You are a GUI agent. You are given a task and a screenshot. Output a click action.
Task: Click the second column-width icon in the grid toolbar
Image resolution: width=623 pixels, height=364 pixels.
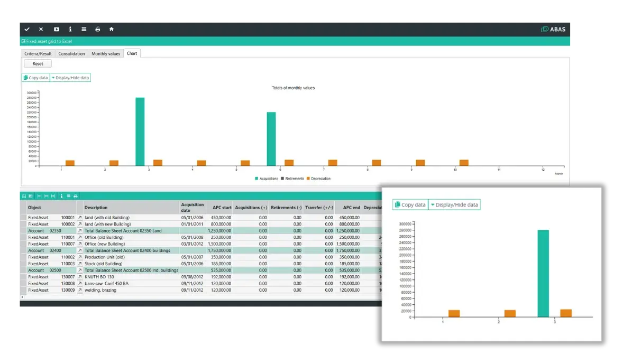(x=47, y=196)
